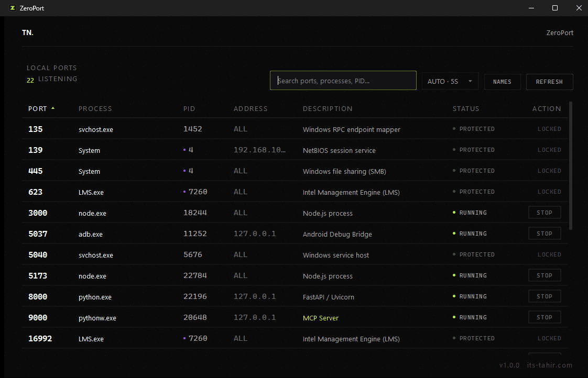
Task: Click the NAMES button
Action: click(x=502, y=82)
